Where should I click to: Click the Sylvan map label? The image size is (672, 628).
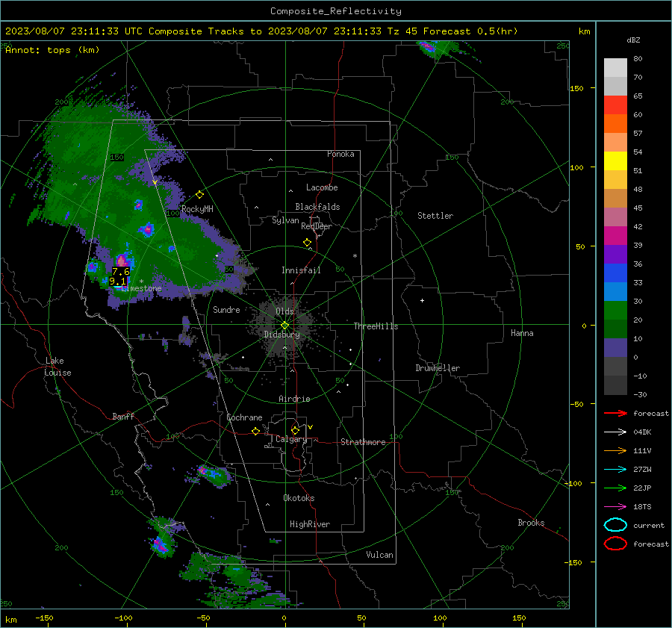[x=285, y=220]
